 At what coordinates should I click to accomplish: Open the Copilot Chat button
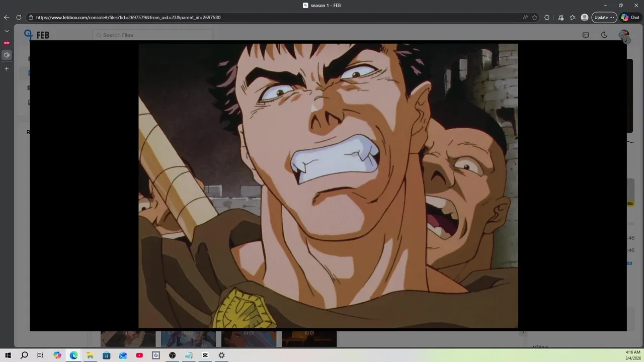631,17
